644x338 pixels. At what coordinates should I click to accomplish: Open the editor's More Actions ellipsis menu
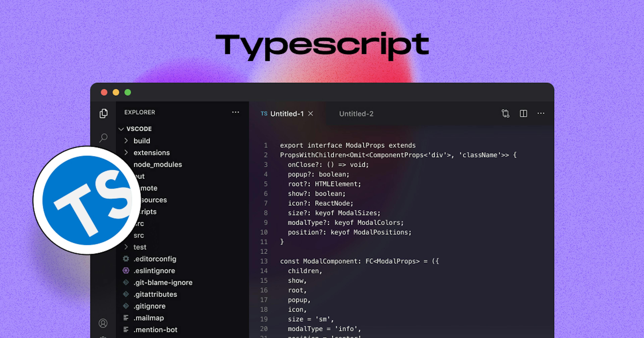pyautogui.click(x=541, y=114)
